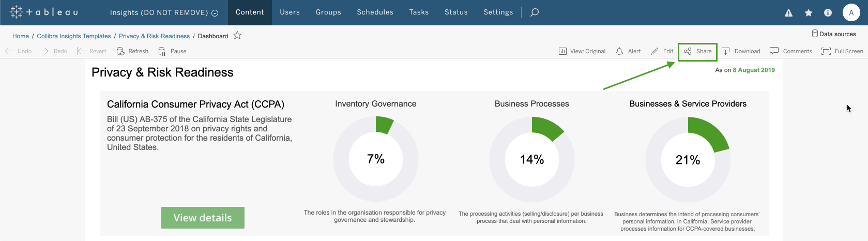
Task: Click the Share toolbar button
Action: coord(697,51)
